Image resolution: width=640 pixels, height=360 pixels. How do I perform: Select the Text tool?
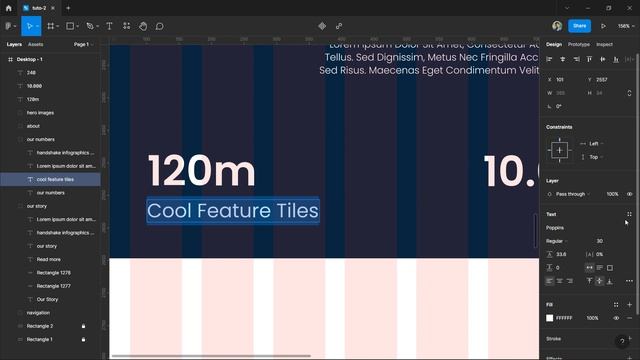point(109,26)
